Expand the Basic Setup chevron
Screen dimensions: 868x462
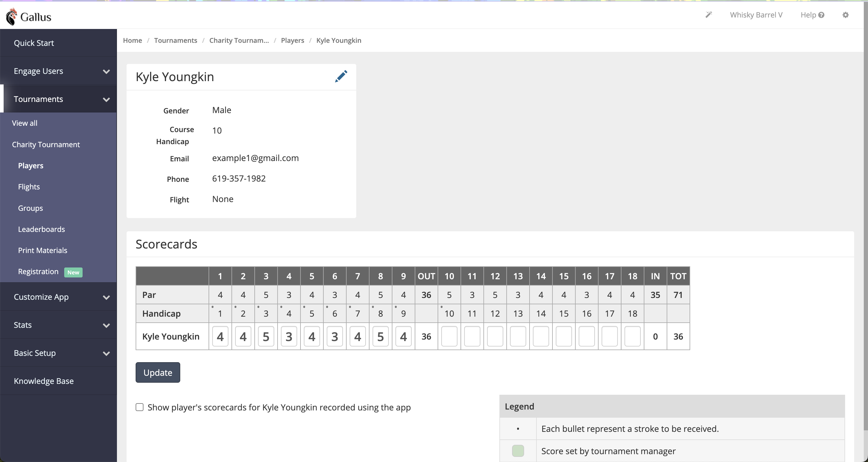click(106, 353)
